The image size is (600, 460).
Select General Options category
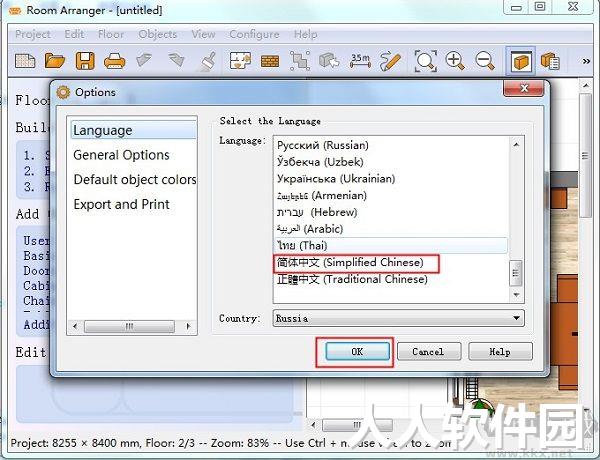[121, 155]
